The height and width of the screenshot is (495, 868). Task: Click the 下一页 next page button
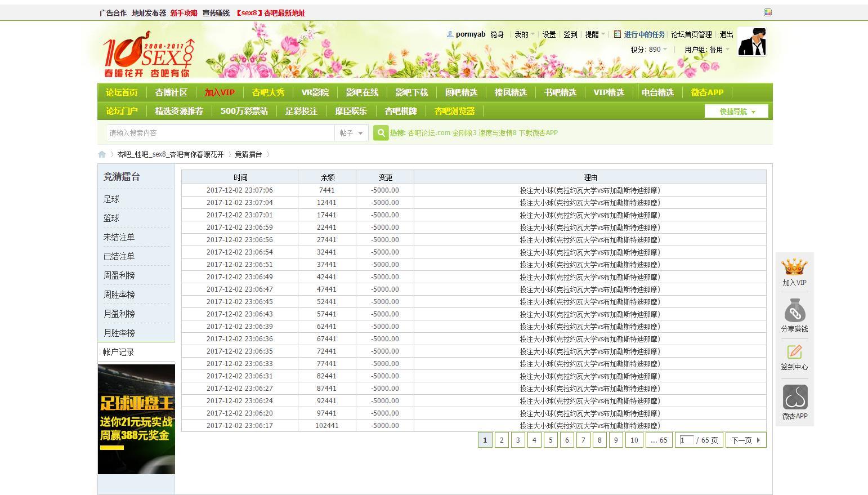745,440
